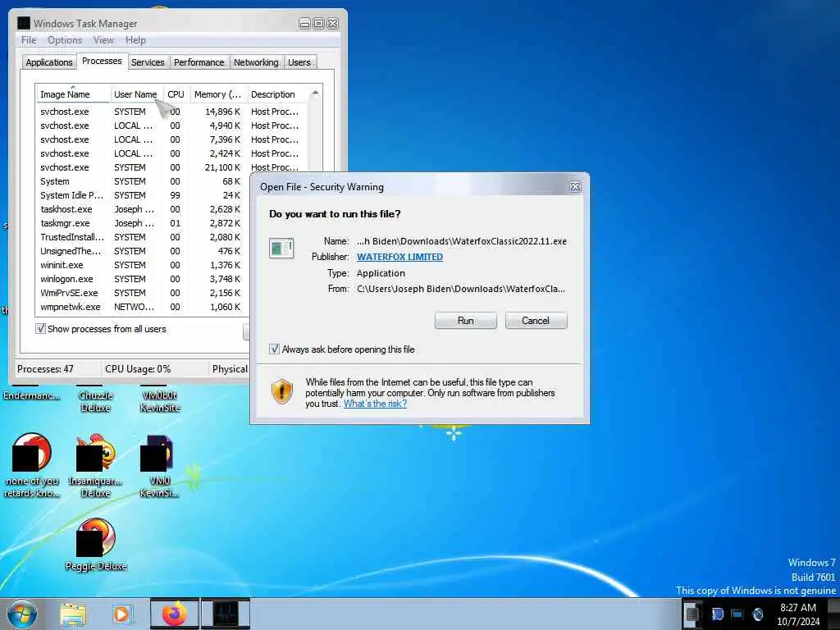The height and width of the screenshot is (630, 840).
Task: Select the TrustedInstall... process row
Action: tap(144, 237)
